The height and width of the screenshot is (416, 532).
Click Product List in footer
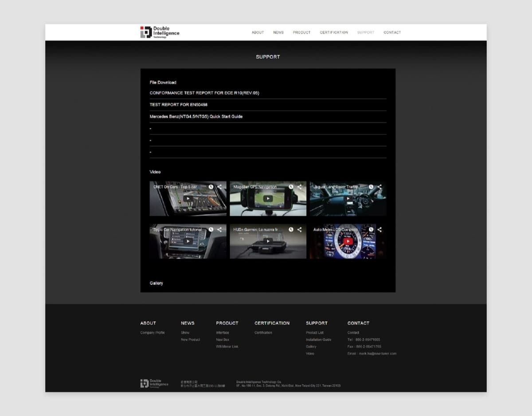click(315, 333)
